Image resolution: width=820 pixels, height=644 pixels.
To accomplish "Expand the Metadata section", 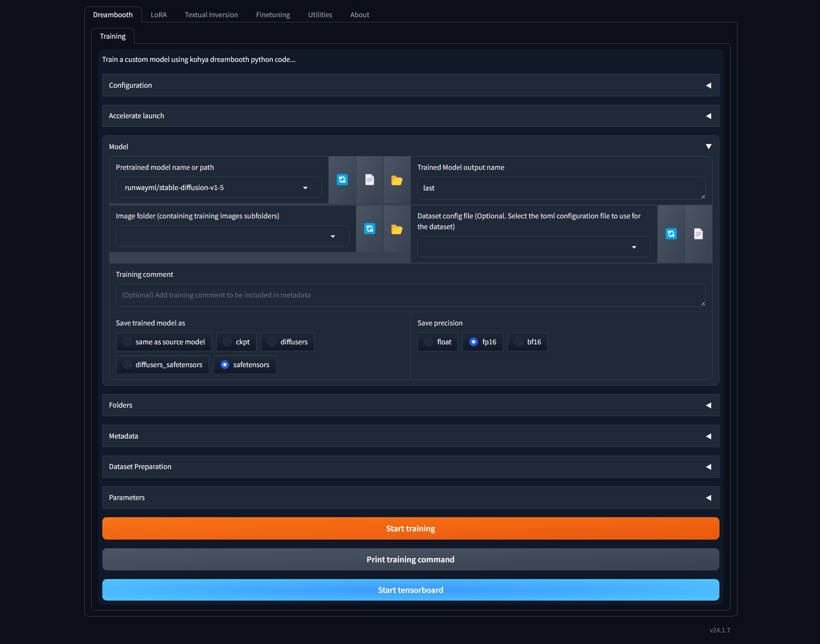I will pyautogui.click(x=410, y=436).
